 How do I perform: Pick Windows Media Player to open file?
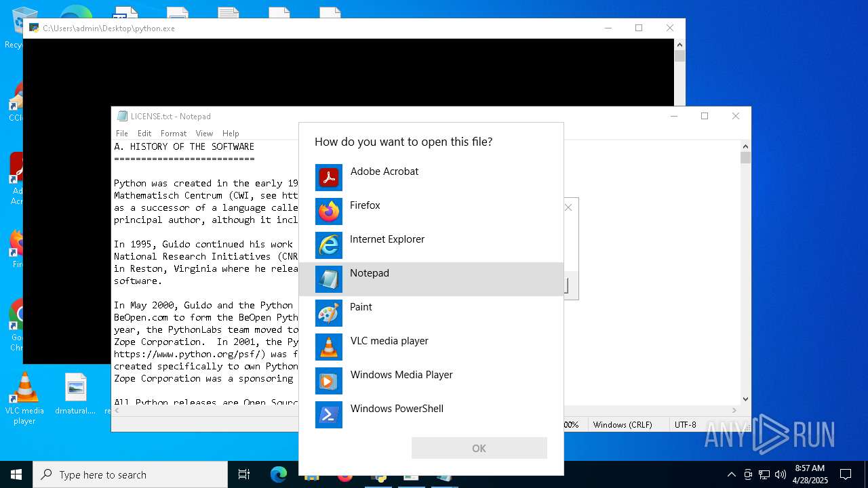[431, 381]
